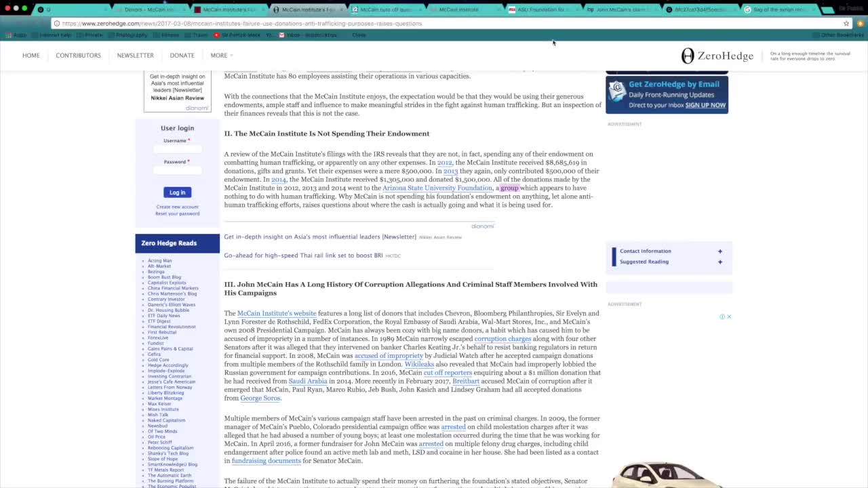
Task: Open the corruption charges link
Action: pos(502,339)
